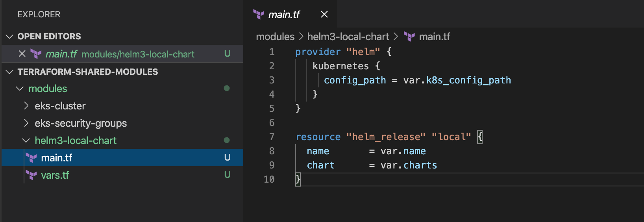
Task: Expand the eks-security-groups folder
Action: pyautogui.click(x=26, y=123)
